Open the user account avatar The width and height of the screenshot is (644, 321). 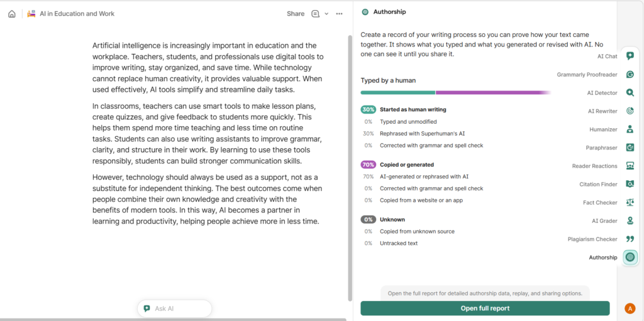(x=630, y=308)
